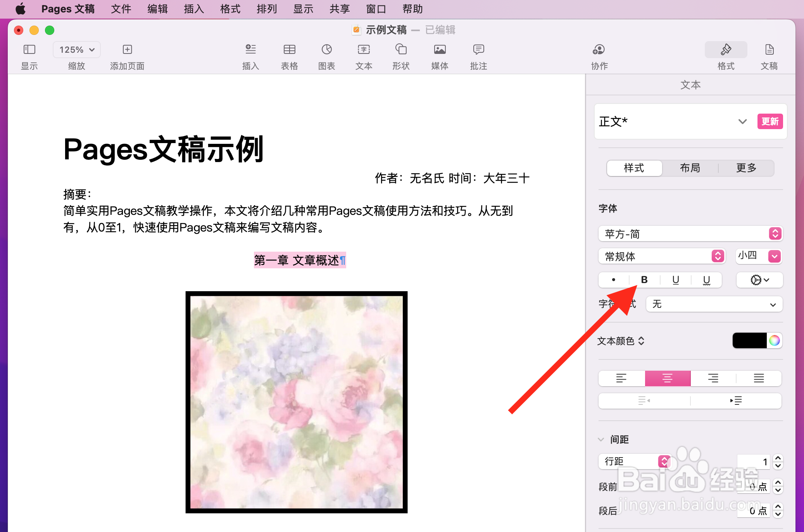Open advanced text options gear menu

(759, 280)
